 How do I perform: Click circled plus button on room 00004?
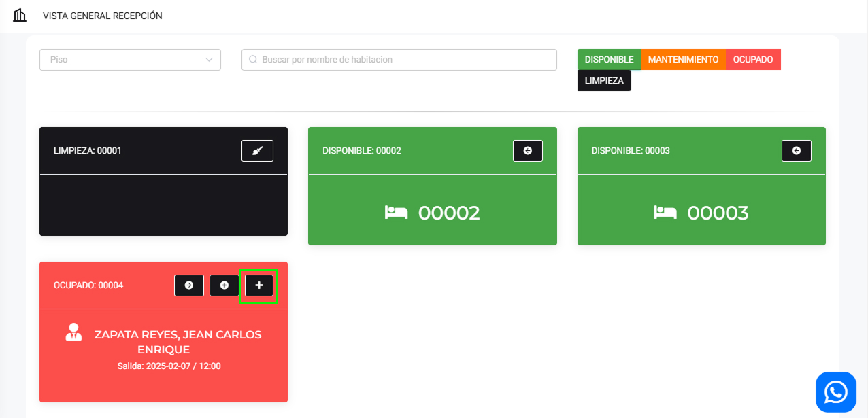pyautogui.click(x=224, y=285)
